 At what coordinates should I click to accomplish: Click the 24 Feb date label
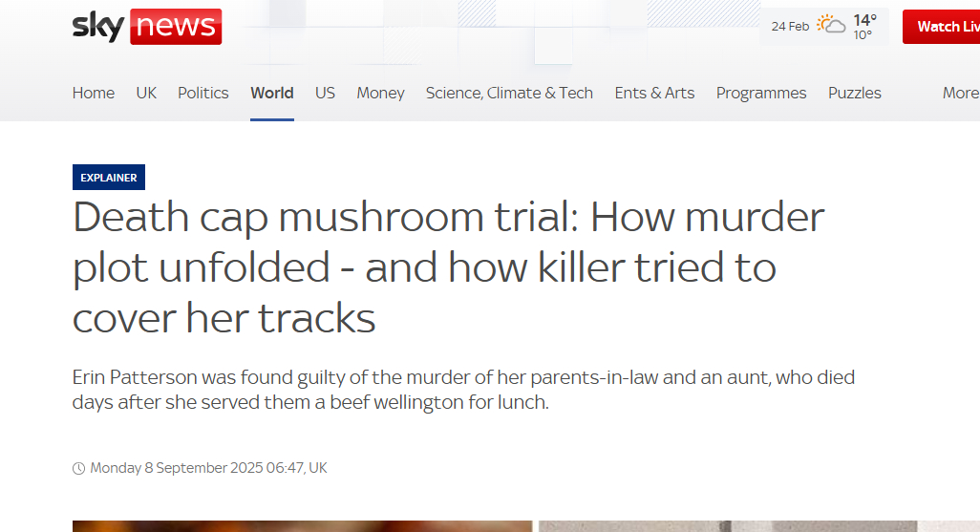coord(790,27)
